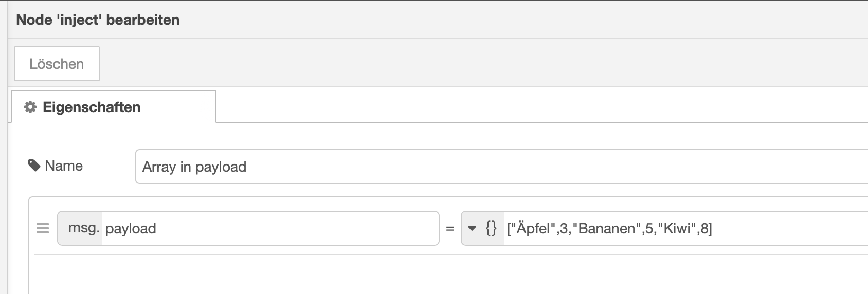Open the value type dropdown arrow
Viewport: 868px width, 294px height.
tap(472, 229)
